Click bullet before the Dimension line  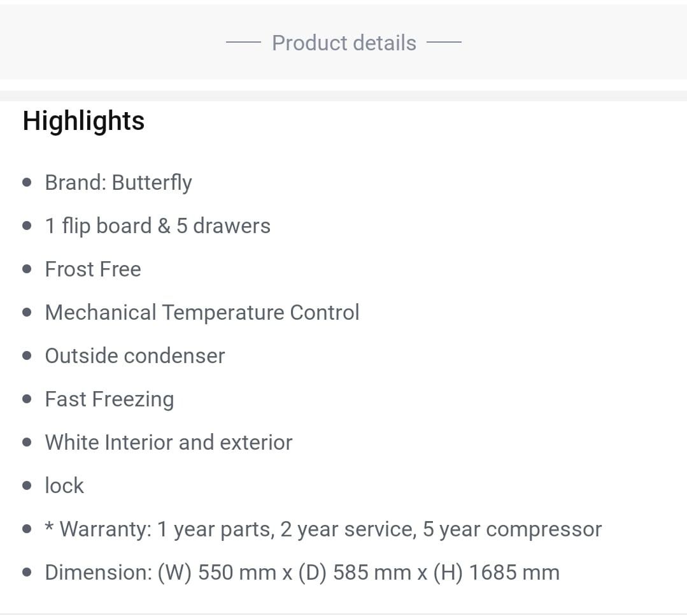tap(27, 573)
